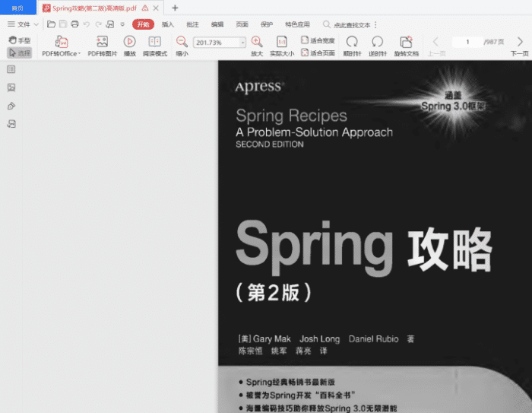Open the 文件 menu
Screen dimensions: 532x413
(x=19, y=24)
